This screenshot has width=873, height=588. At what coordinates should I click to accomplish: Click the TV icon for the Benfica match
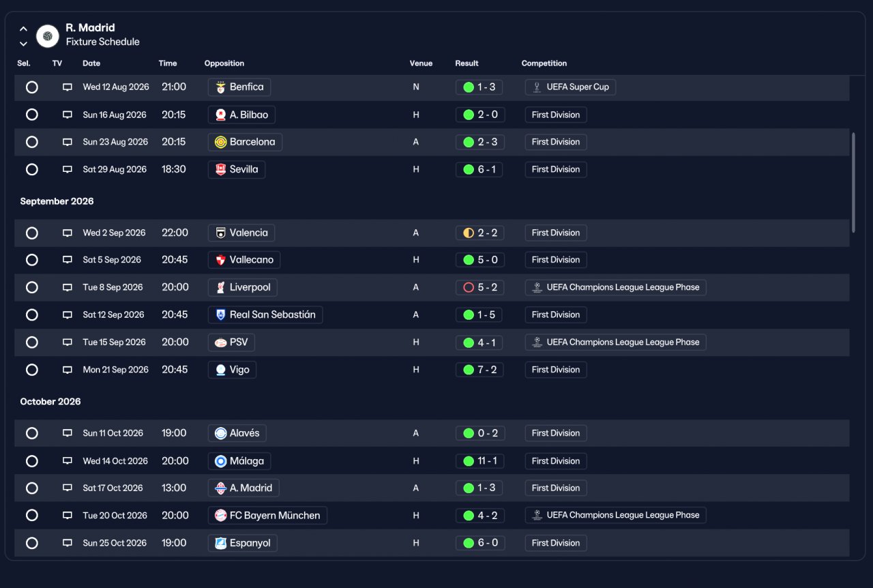pos(68,87)
